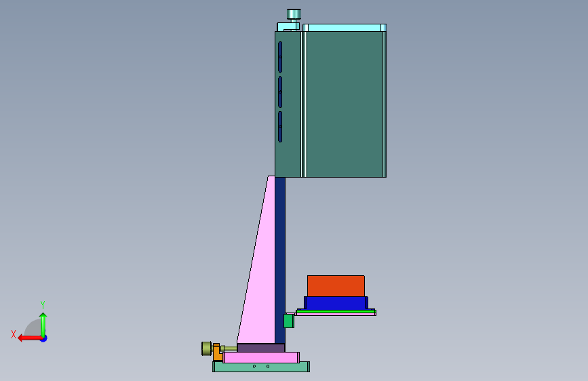Viewport: 588px width, 381px height.
Task: Pick the small green square block beside the column
Action: click(289, 321)
